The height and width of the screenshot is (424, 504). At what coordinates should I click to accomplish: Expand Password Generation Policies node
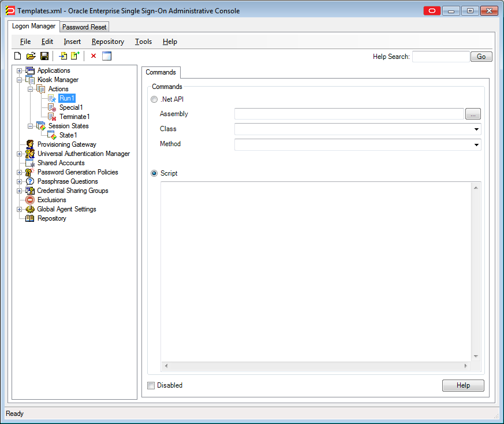(x=19, y=173)
